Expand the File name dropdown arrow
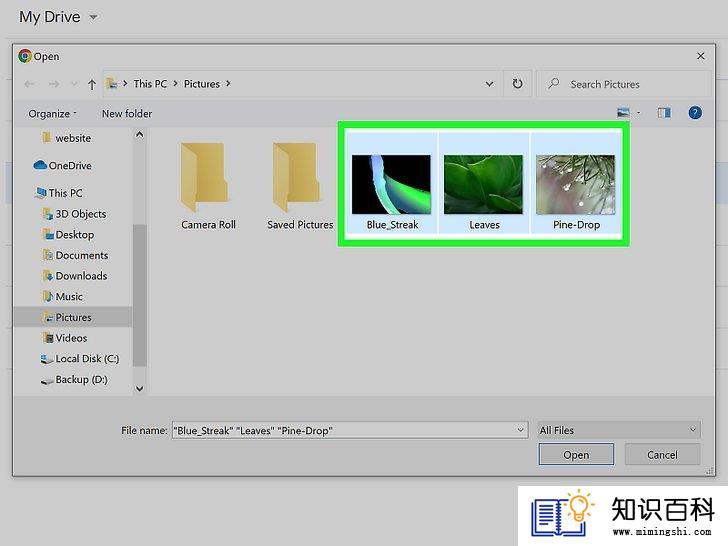 click(520, 430)
